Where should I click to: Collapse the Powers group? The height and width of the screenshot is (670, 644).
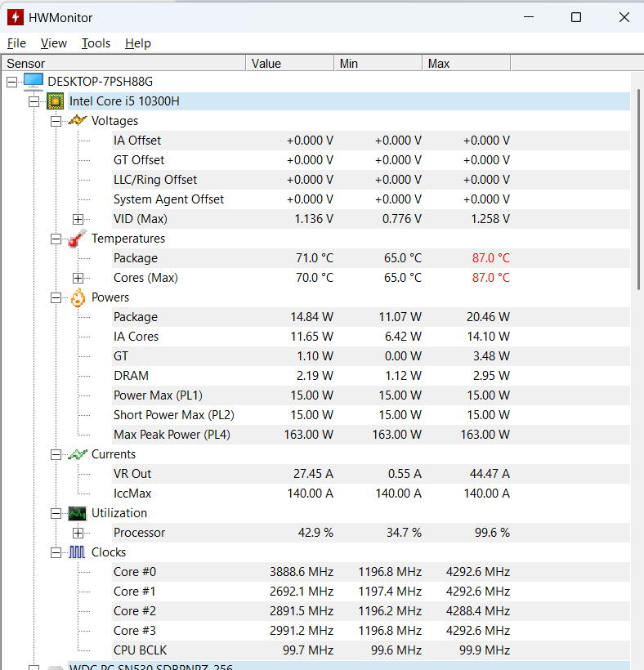tap(56, 298)
